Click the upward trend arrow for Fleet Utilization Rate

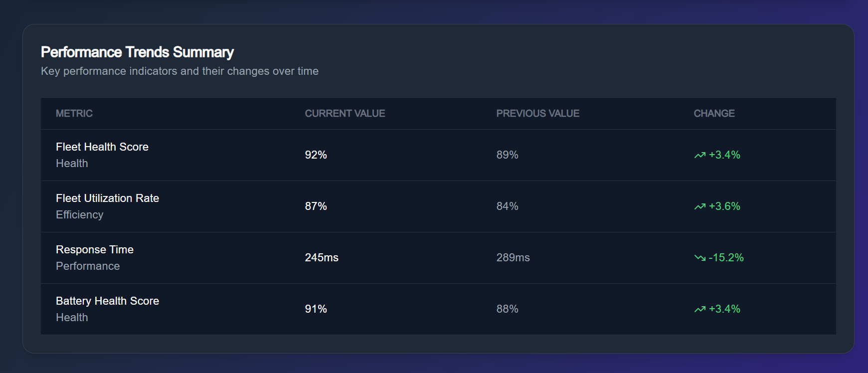700,206
